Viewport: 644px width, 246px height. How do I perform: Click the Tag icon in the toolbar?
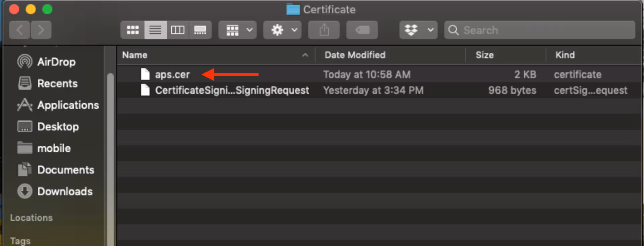click(x=362, y=30)
